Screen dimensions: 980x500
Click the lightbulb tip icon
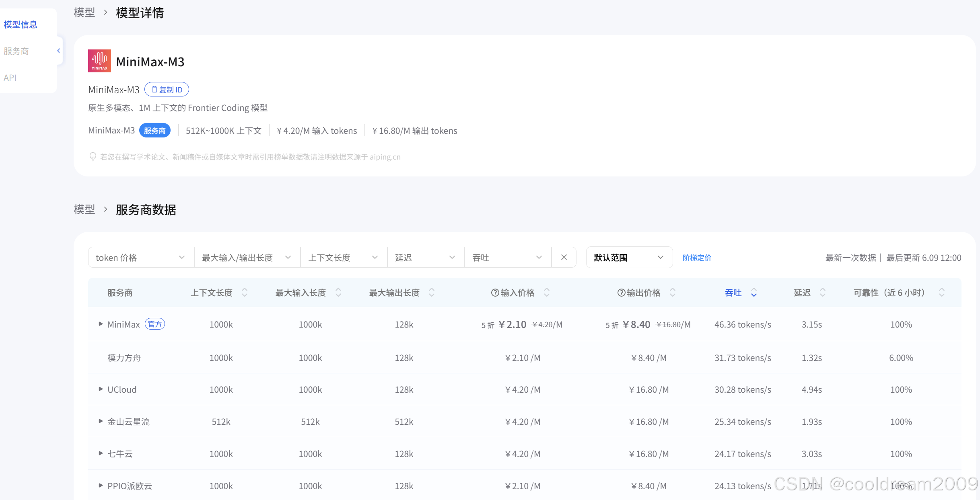tap(93, 157)
